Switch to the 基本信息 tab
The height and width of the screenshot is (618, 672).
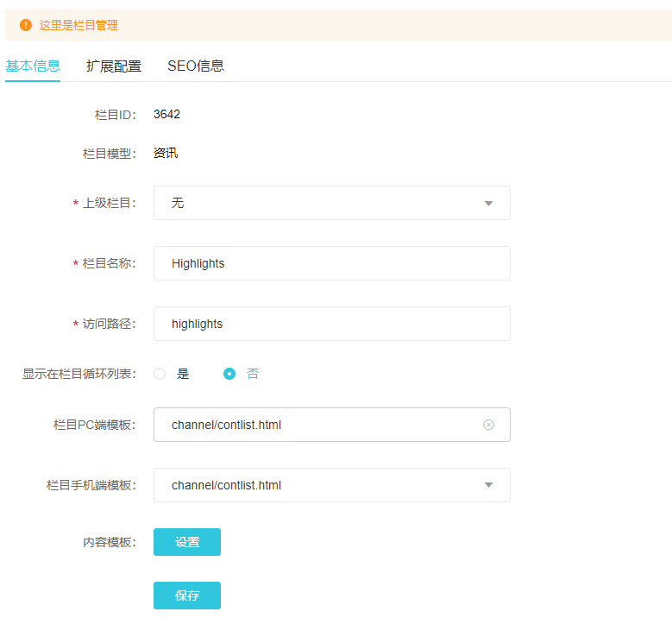[x=33, y=66]
